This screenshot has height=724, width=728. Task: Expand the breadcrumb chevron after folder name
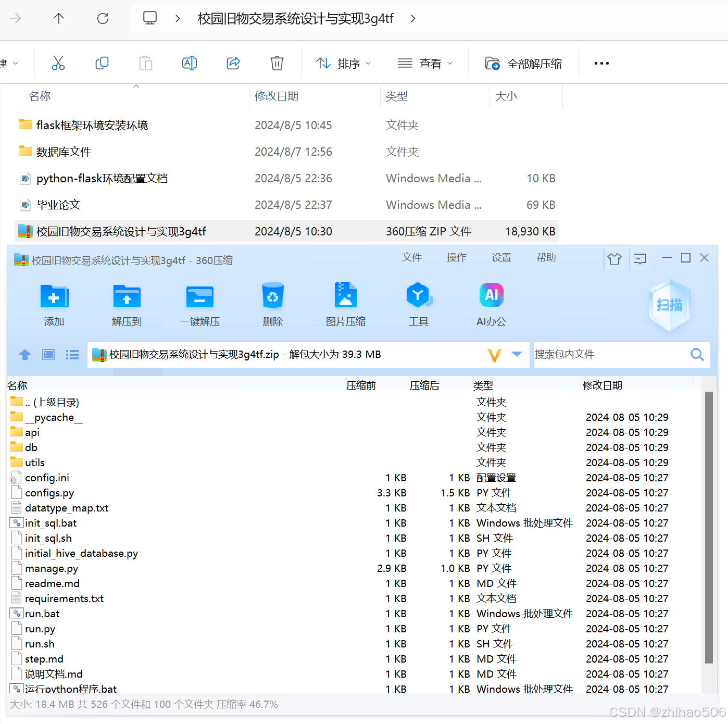click(413, 19)
